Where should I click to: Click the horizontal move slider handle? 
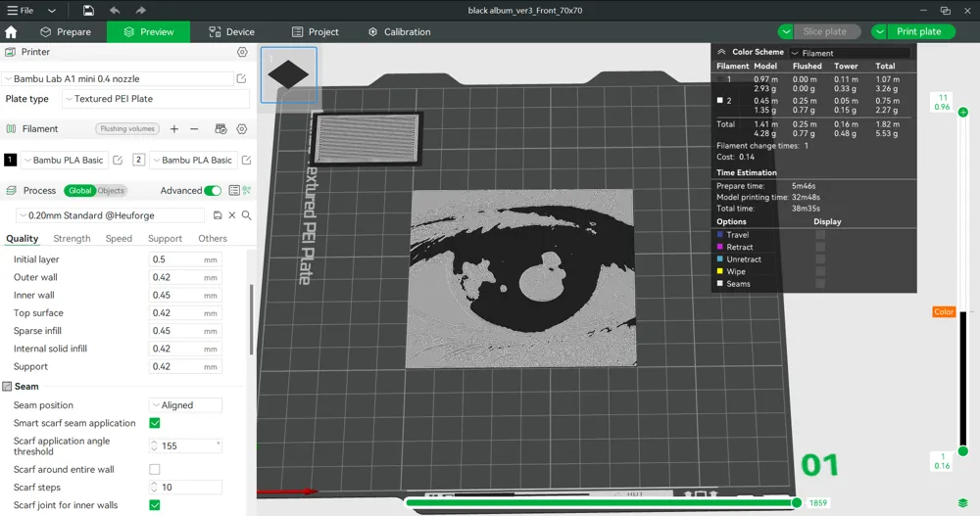tap(796, 502)
